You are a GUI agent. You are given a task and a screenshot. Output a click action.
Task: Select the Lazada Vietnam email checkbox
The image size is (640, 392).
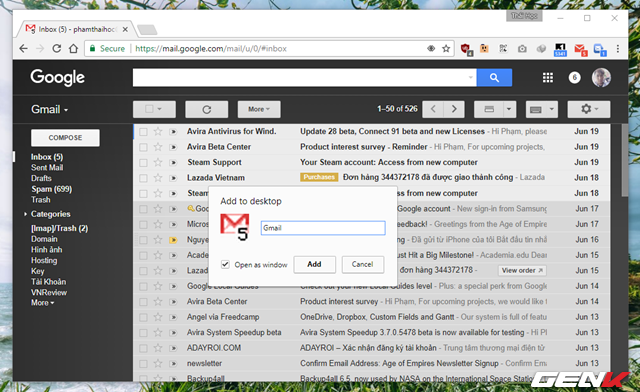pyautogui.click(x=143, y=178)
